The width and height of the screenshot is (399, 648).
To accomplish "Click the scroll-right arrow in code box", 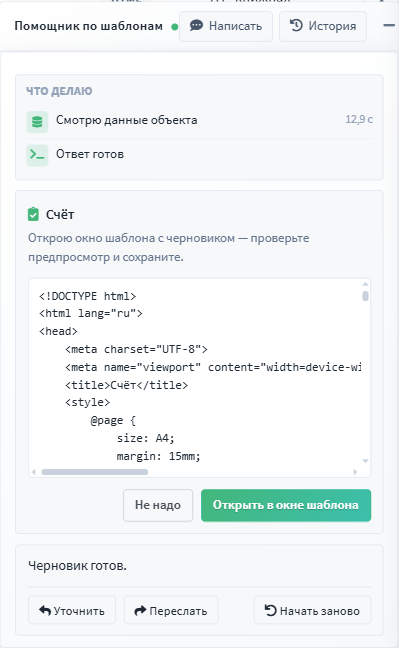I will coord(355,472).
